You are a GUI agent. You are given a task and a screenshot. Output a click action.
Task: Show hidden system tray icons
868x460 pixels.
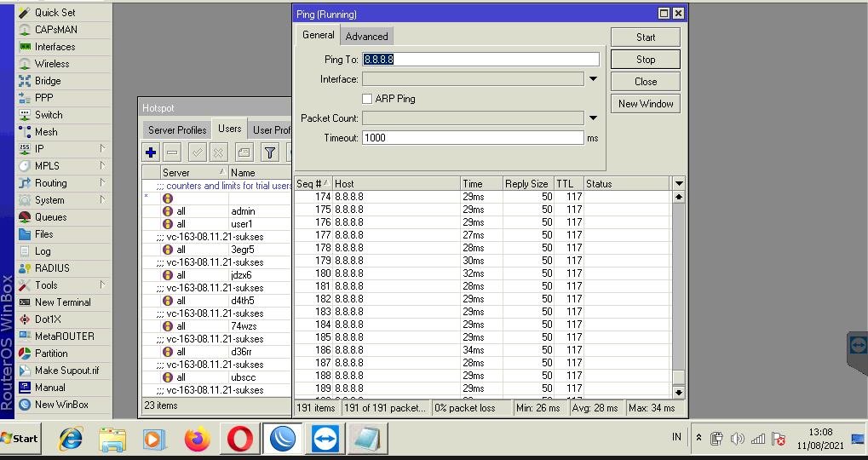(x=699, y=438)
